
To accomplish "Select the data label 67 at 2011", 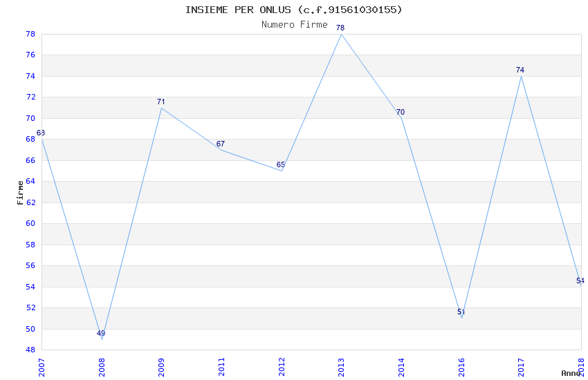I will [x=221, y=144].
